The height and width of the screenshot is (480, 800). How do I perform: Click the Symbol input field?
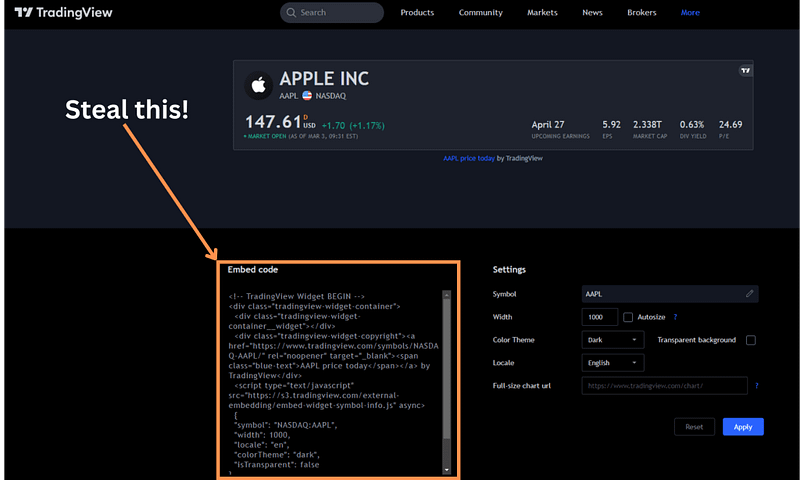pyautogui.click(x=670, y=294)
